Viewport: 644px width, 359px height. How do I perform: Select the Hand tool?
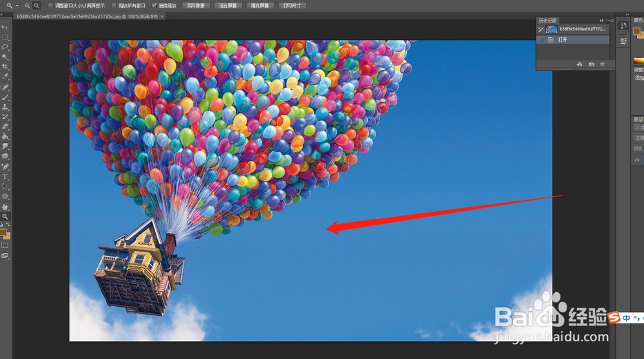click(x=5, y=207)
